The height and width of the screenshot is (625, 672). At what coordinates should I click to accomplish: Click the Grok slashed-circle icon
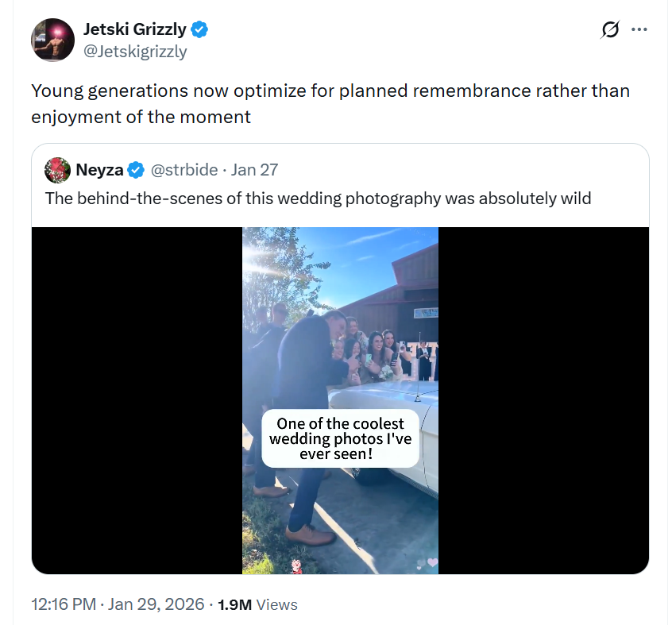610,30
